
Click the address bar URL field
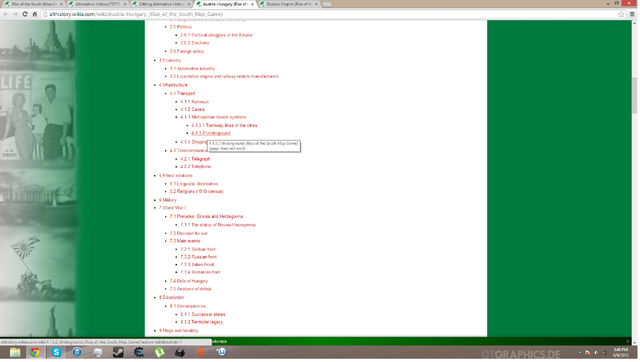click(x=327, y=14)
